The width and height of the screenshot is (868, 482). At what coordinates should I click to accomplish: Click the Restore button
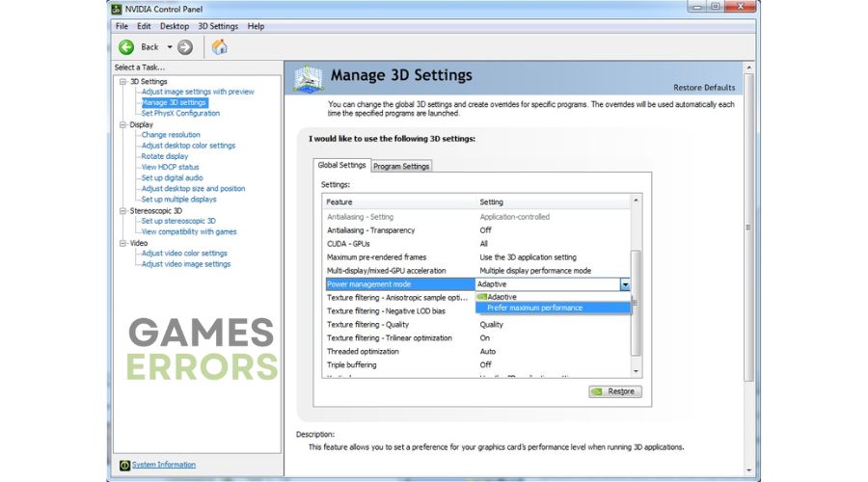(615, 391)
